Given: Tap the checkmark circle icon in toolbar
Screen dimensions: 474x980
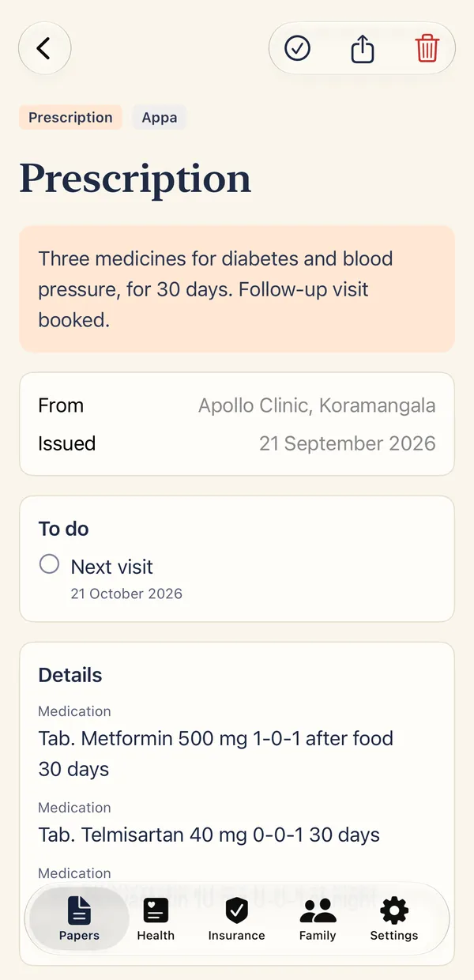Looking at the screenshot, I should coord(297,49).
